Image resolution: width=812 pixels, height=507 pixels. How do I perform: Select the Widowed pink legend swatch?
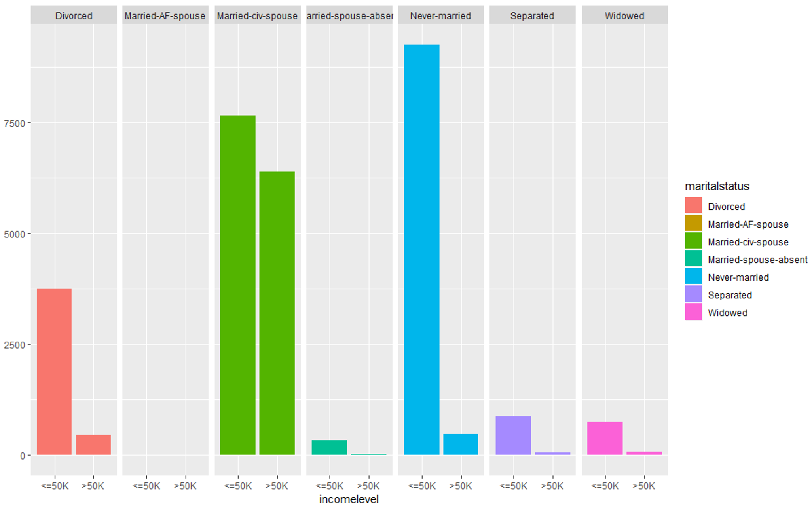point(695,312)
